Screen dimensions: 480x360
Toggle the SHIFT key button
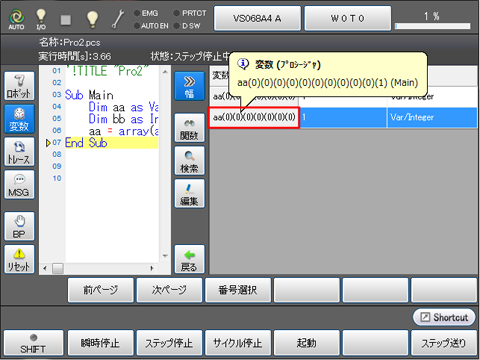coord(33,343)
